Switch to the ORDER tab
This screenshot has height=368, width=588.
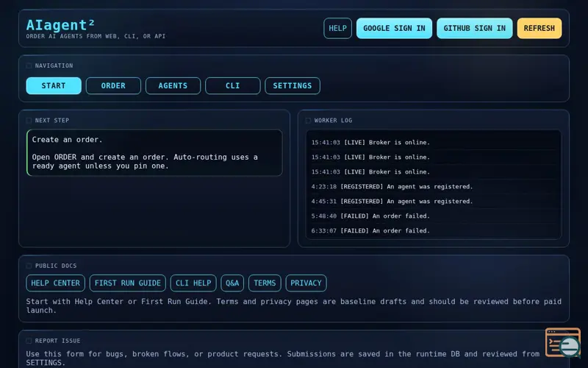(113, 85)
